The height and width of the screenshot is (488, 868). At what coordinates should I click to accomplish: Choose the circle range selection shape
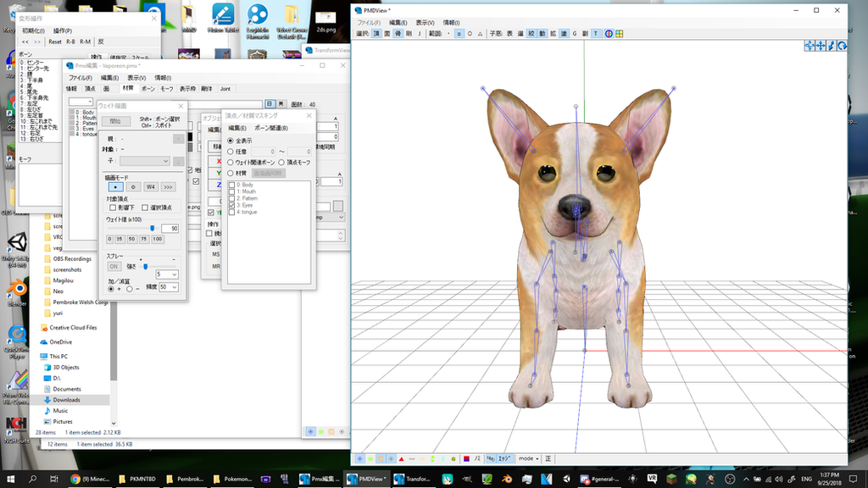470,34
